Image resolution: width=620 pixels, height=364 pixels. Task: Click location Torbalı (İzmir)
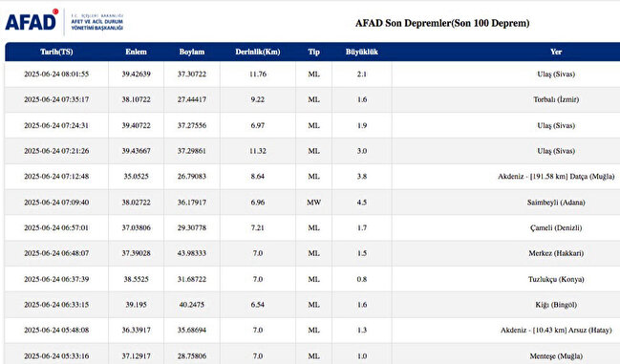pos(556,99)
